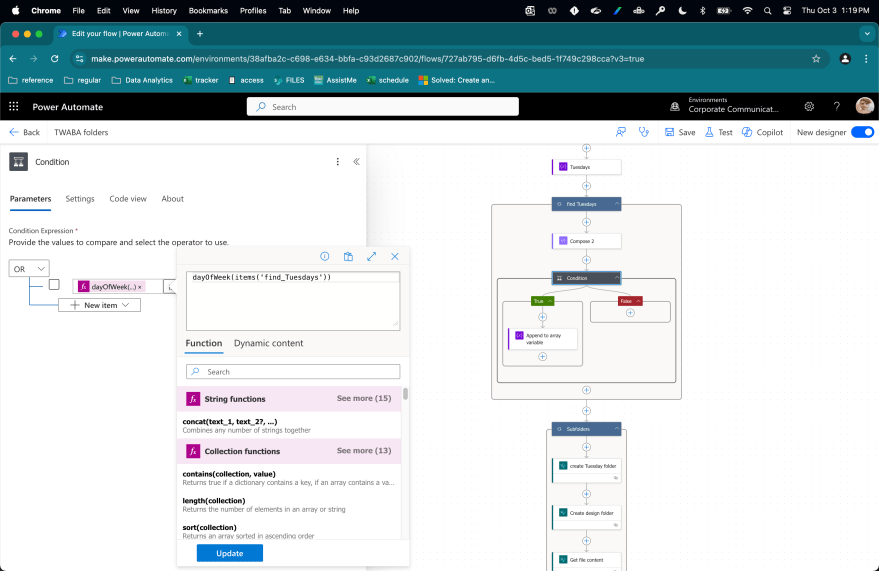Select the Create design folder action
This screenshot has width=879, height=571.
pyautogui.click(x=586, y=517)
